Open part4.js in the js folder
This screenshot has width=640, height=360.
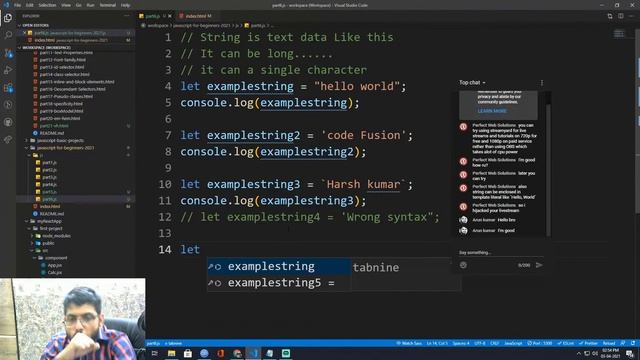tap(49, 184)
